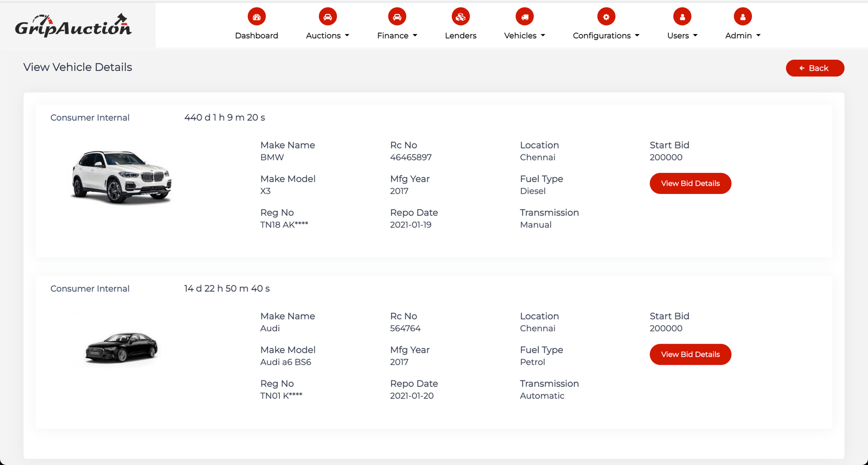Click the Auctions car icon
This screenshot has width=868, height=465.
(x=328, y=17)
